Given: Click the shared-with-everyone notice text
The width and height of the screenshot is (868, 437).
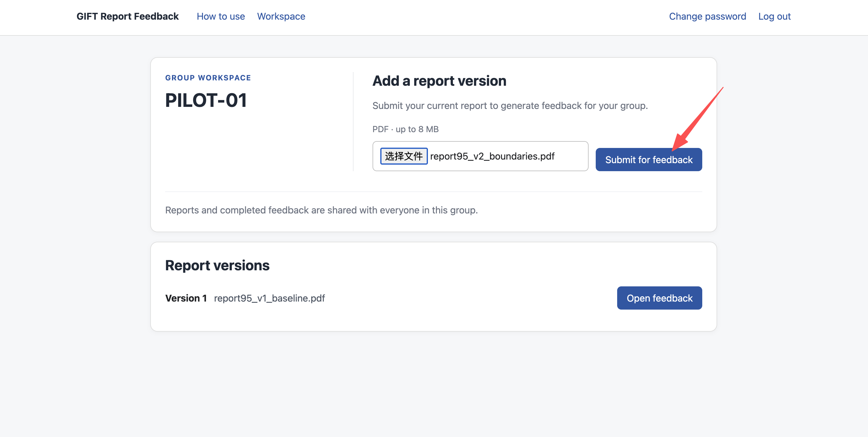Looking at the screenshot, I should point(321,210).
